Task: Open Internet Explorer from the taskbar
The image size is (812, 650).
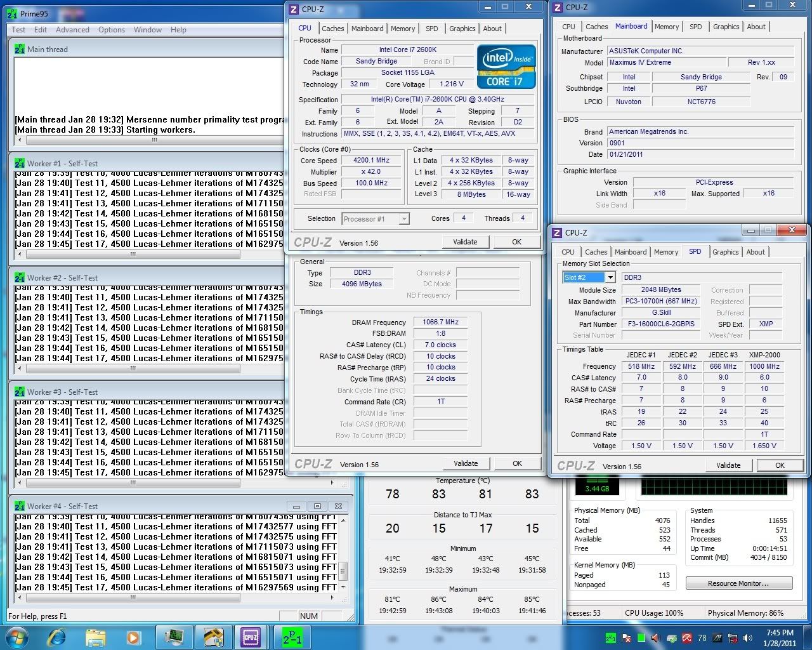Action: pyautogui.click(x=57, y=636)
